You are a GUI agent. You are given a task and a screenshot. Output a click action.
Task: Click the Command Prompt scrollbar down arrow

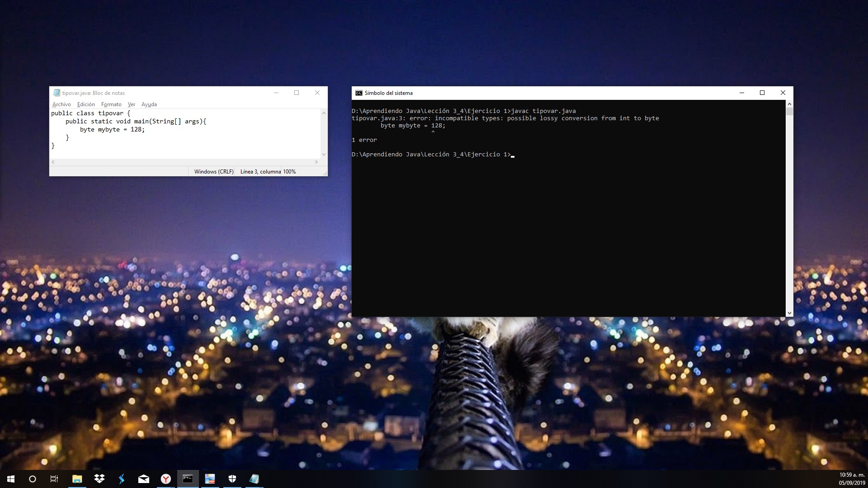[x=789, y=312]
